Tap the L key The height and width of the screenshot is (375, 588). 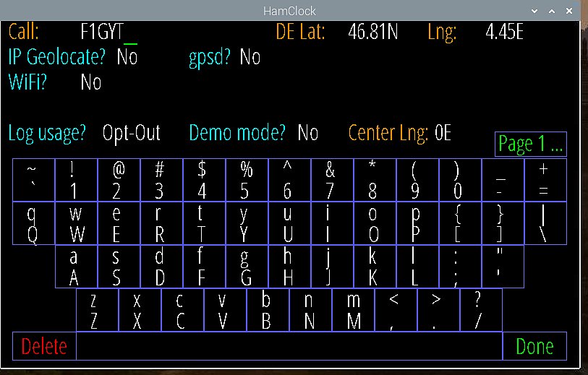tap(418, 267)
